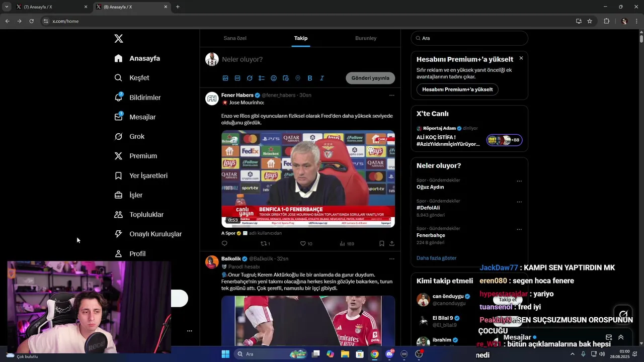Show hidden tray icons chevron
This screenshot has width=644, height=362.
[572, 354]
